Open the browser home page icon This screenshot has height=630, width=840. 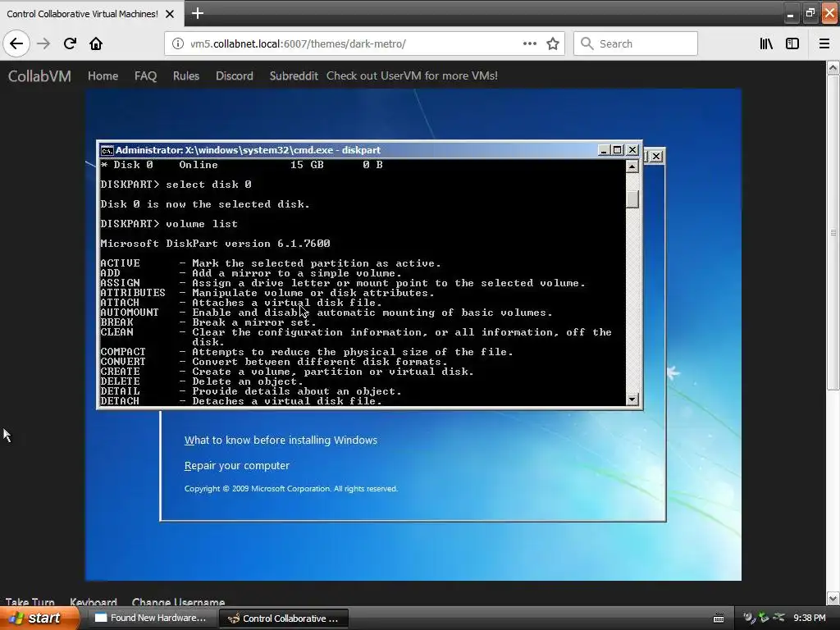coord(96,43)
